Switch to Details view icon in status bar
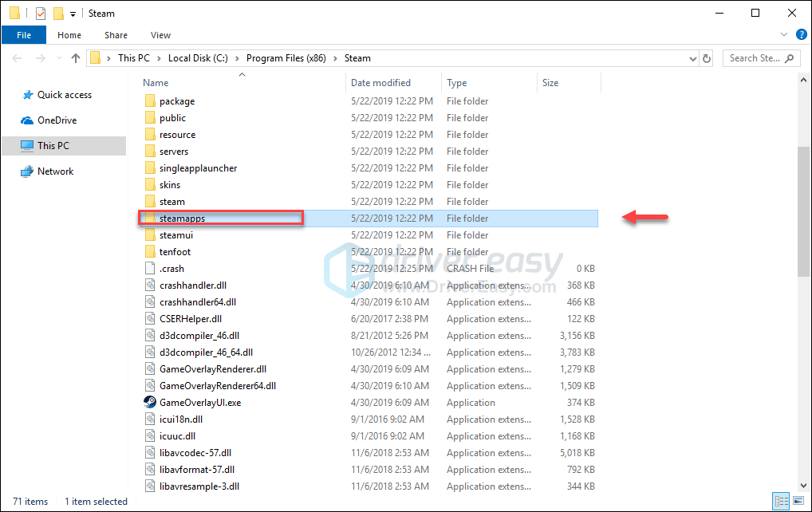This screenshot has width=812, height=512. [x=780, y=501]
